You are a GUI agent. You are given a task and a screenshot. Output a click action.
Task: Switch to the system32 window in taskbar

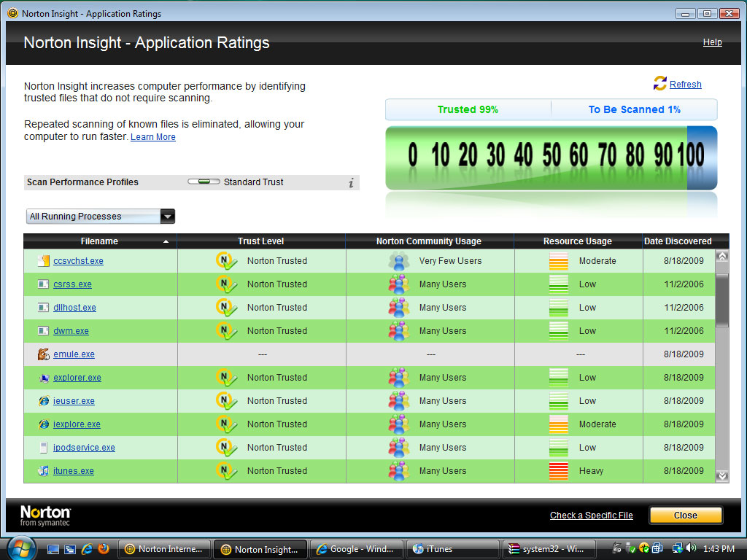(x=548, y=549)
